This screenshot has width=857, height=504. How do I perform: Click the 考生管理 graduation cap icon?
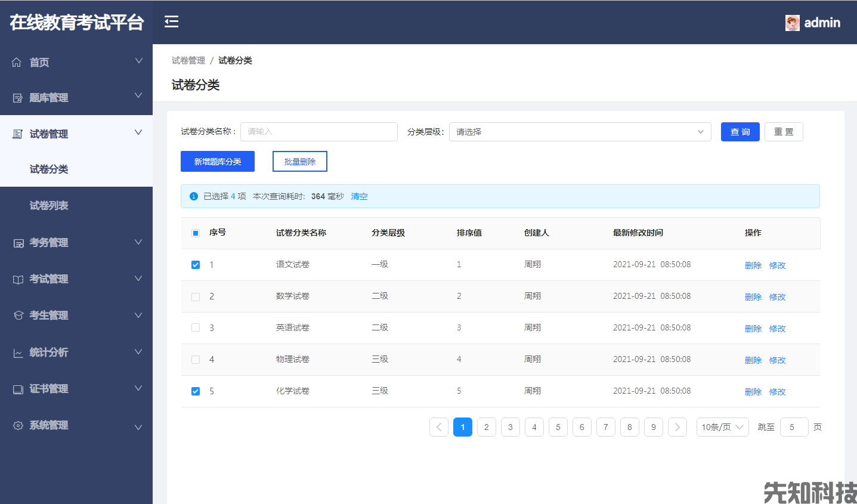point(18,316)
